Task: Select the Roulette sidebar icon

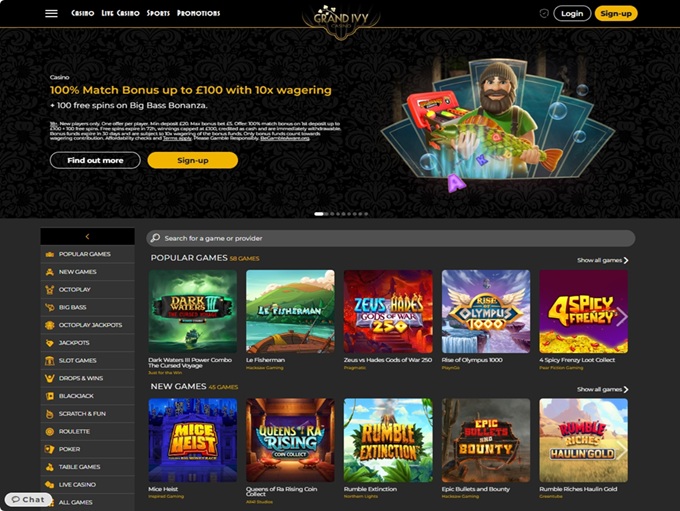Action: click(49, 432)
